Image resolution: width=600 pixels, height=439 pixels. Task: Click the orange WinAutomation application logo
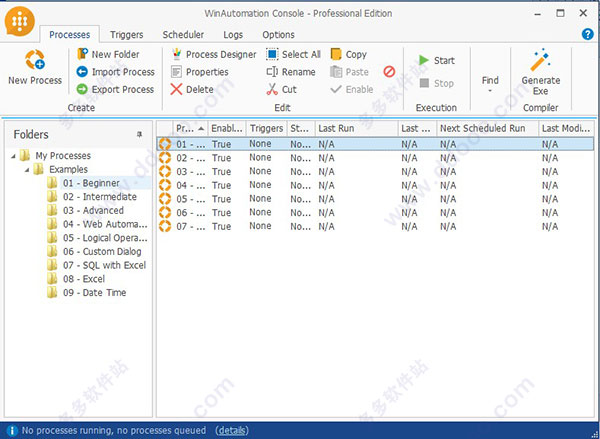click(19, 21)
